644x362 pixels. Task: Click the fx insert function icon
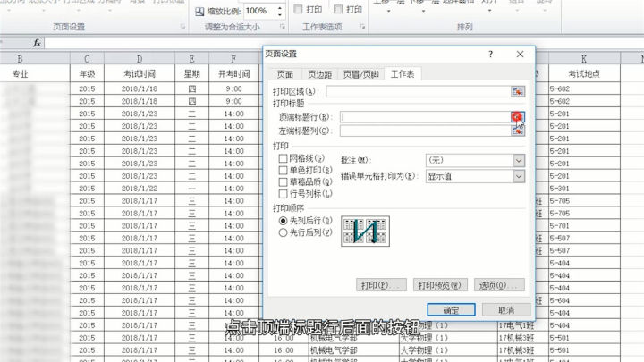[x=37, y=43]
